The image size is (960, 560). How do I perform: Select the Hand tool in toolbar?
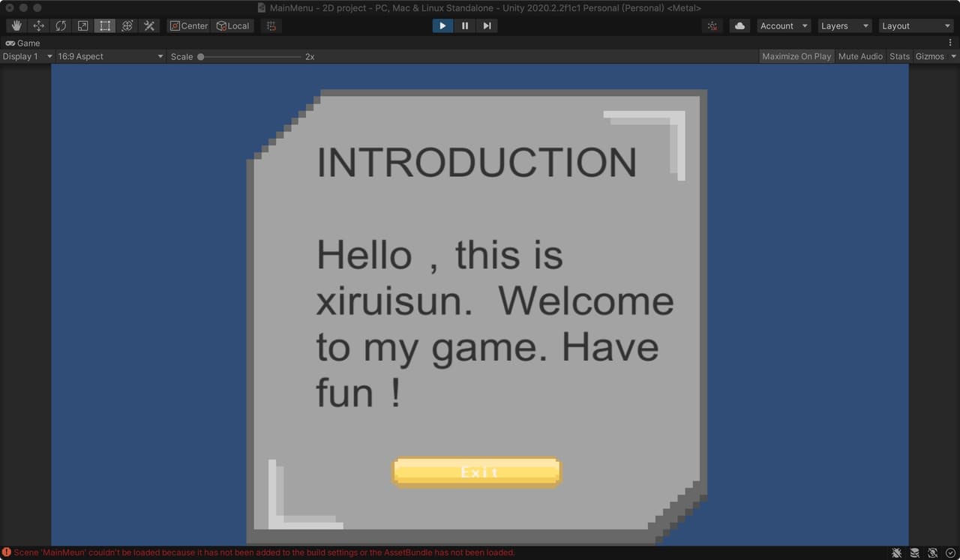click(x=16, y=25)
